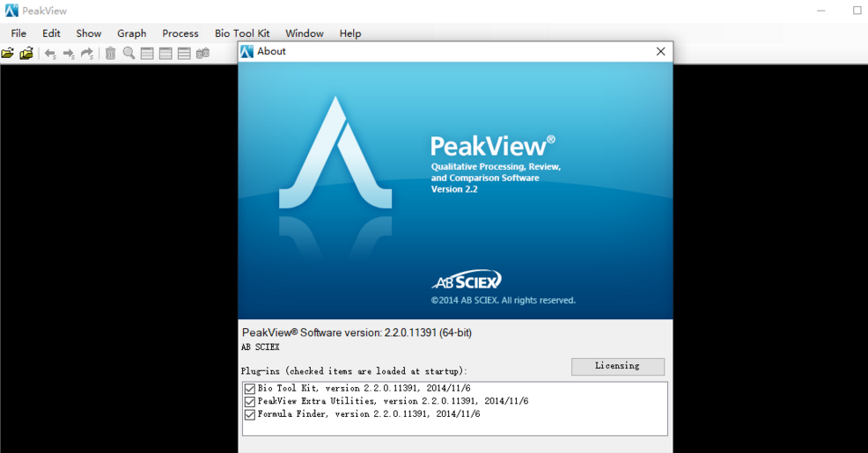This screenshot has height=453, width=868.
Task: Open the Bio Tool Kit menu
Action: (x=242, y=33)
